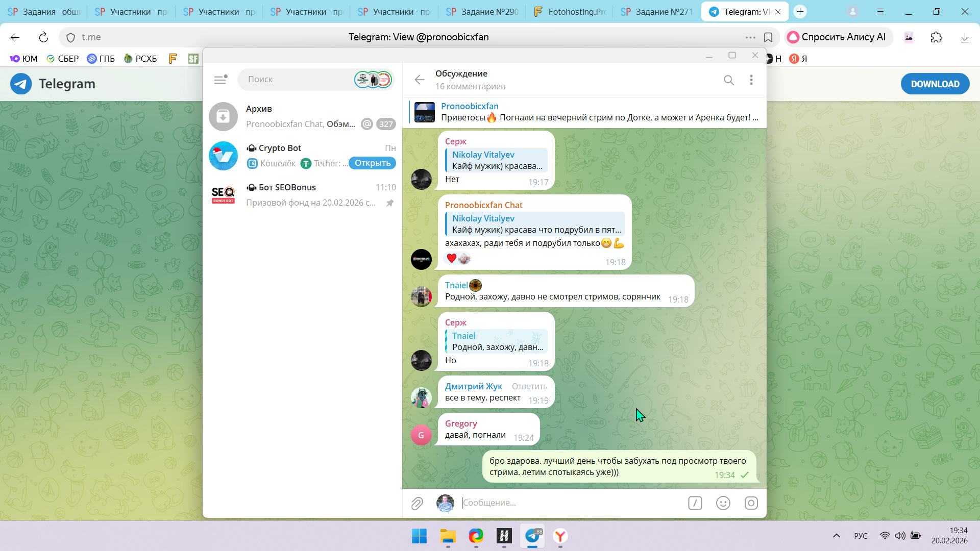Viewport: 980px width, 551px height.
Task: Open Telegram hamburger menu
Action: (220, 80)
